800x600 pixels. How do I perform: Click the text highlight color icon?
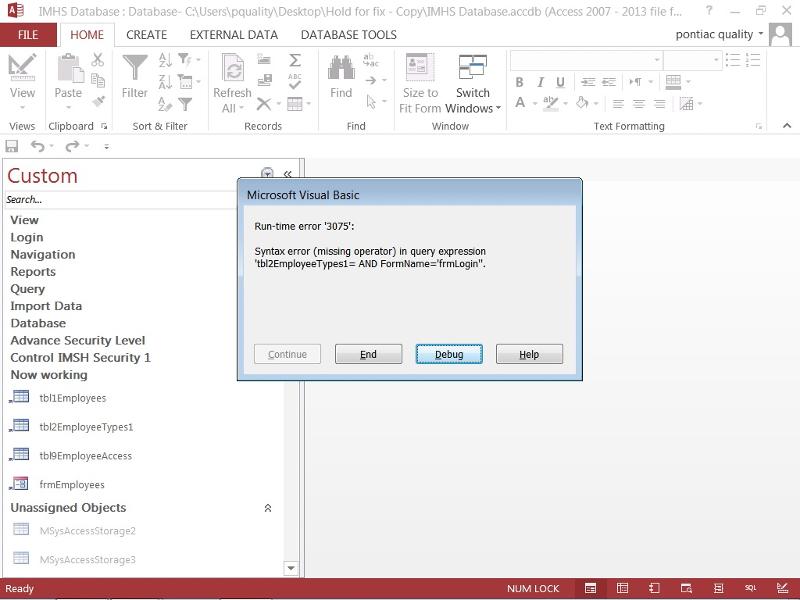(551, 103)
